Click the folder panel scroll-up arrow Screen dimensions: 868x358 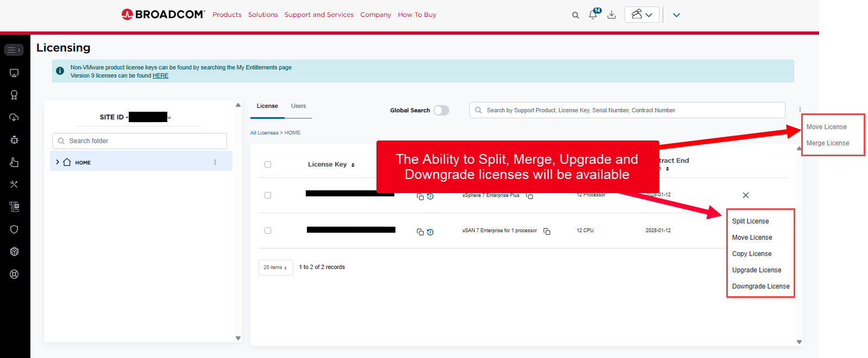coord(238,105)
